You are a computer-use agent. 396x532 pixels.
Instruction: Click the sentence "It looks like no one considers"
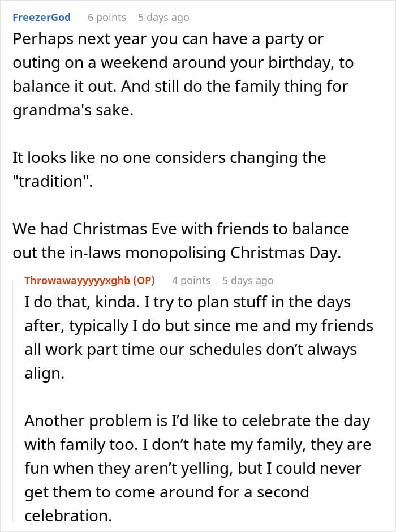pyautogui.click(x=169, y=157)
